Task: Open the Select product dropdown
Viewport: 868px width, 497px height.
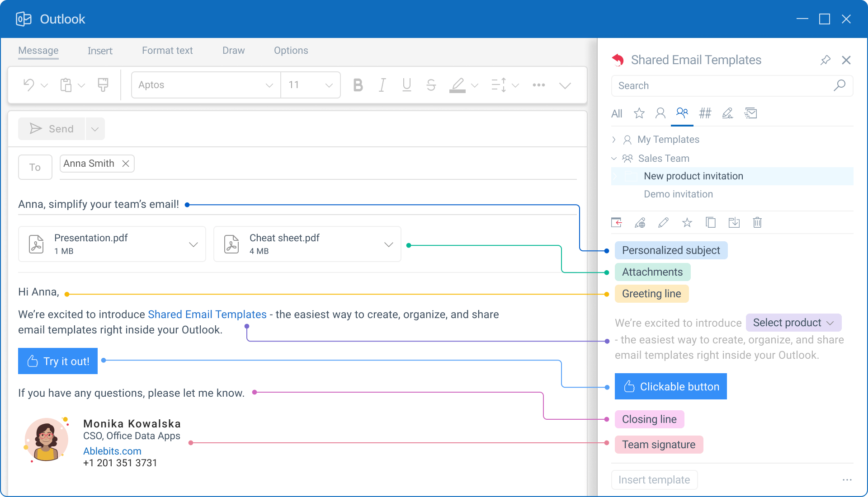Action: point(794,323)
